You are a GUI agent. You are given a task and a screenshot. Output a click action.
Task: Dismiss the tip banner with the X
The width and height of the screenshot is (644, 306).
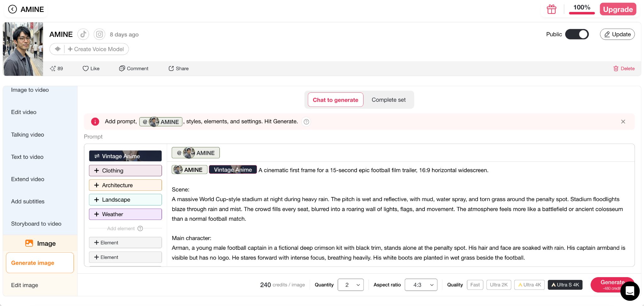point(623,122)
